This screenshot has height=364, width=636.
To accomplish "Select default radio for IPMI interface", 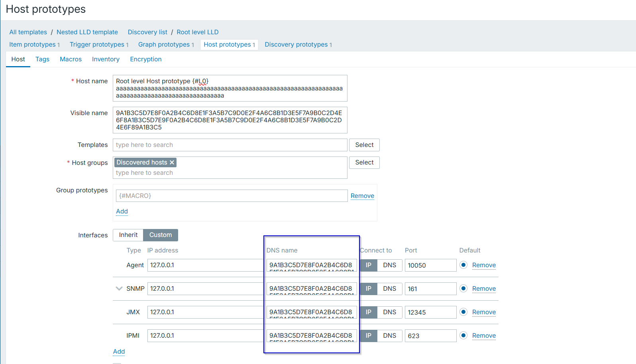I will point(463,336).
